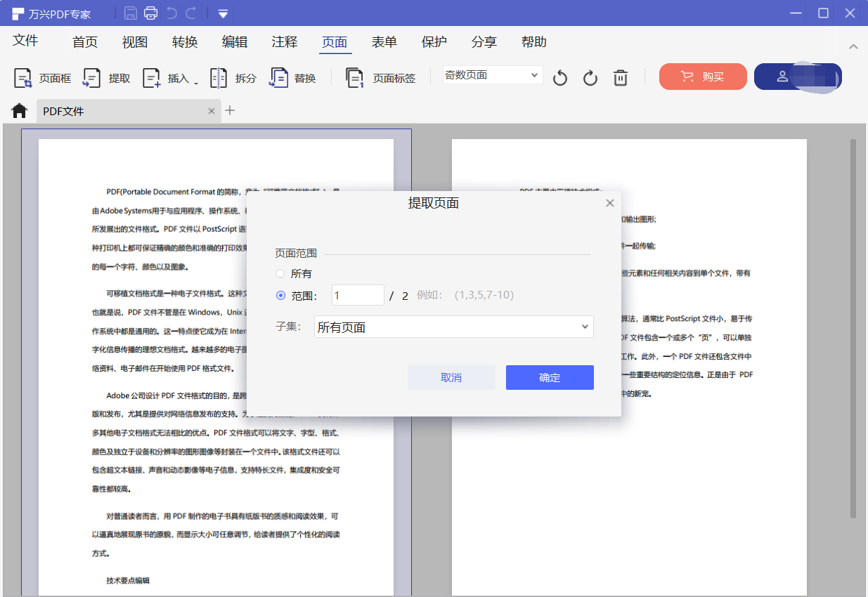Go to home screen via house icon
This screenshot has height=597, width=868.
tap(19, 111)
